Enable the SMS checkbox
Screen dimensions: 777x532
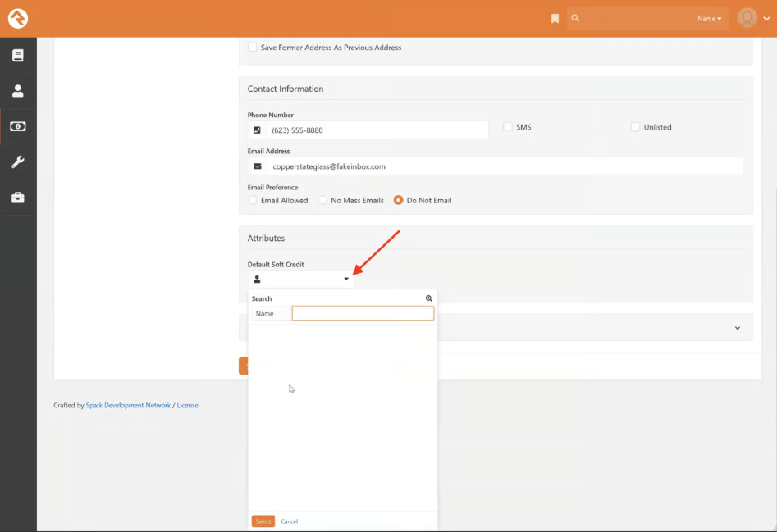click(x=508, y=127)
